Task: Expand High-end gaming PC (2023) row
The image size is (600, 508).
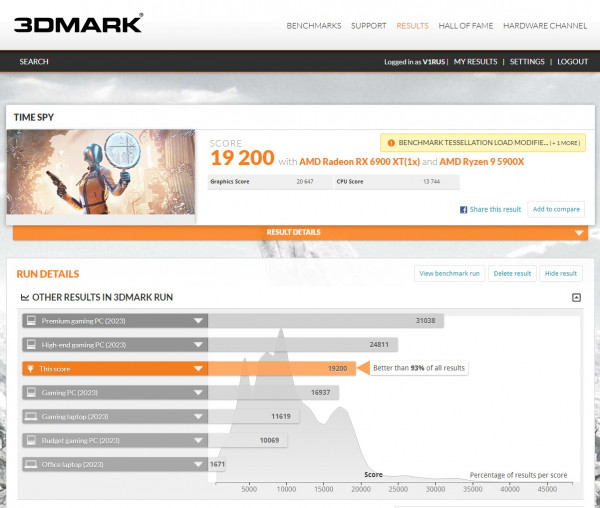Action: [115, 345]
